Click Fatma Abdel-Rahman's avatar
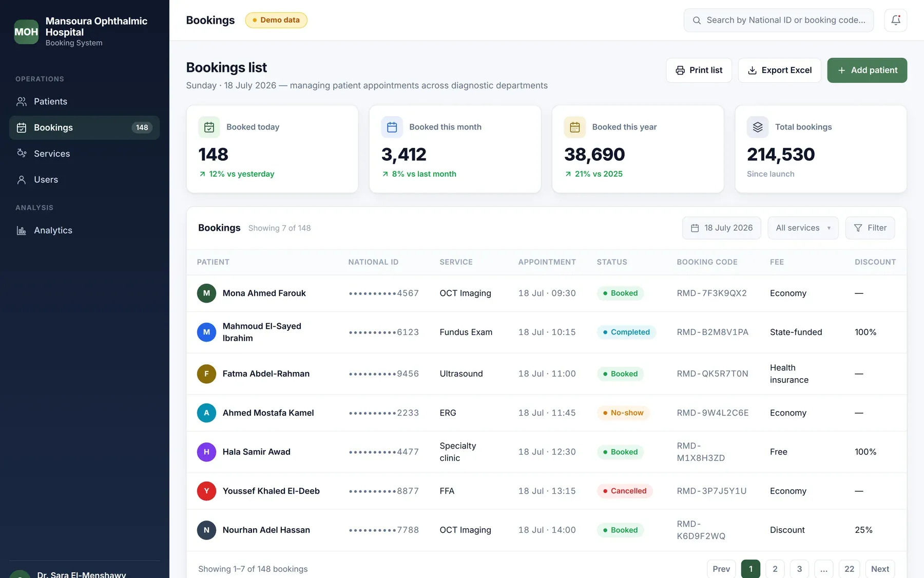 [206, 374]
